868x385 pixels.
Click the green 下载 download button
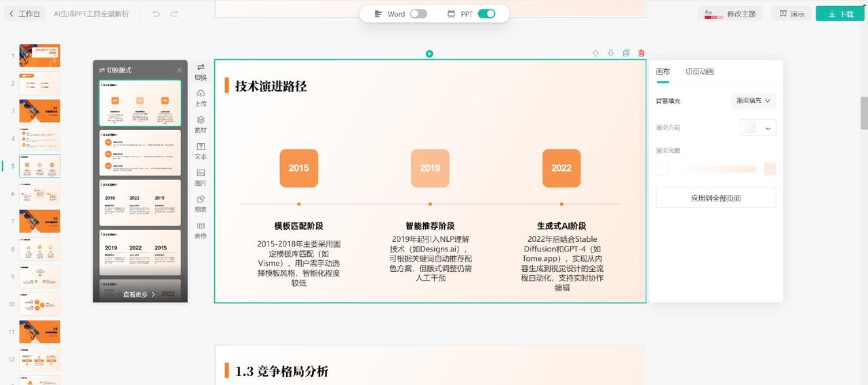(x=840, y=14)
